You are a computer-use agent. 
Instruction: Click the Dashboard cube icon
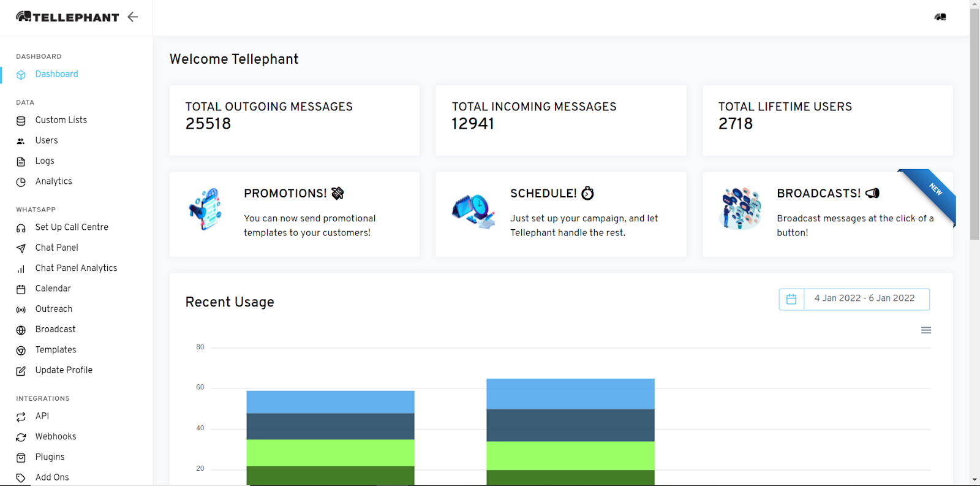pyautogui.click(x=21, y=75)
